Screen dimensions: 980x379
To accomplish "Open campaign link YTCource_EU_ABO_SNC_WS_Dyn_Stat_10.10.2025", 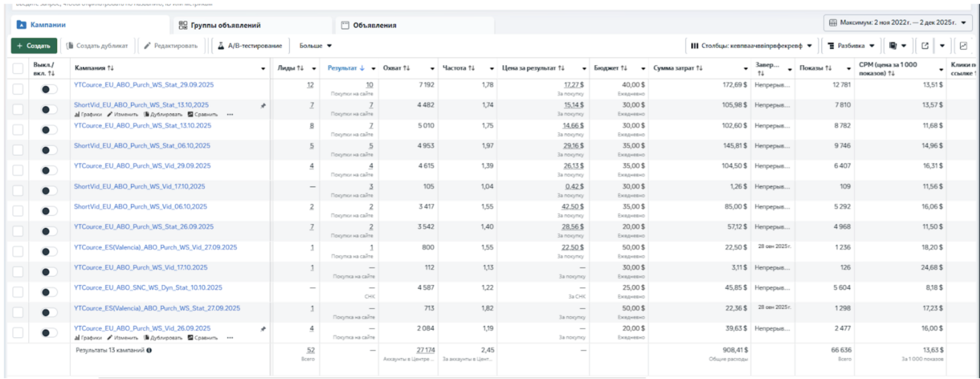I will coord(148,287).
